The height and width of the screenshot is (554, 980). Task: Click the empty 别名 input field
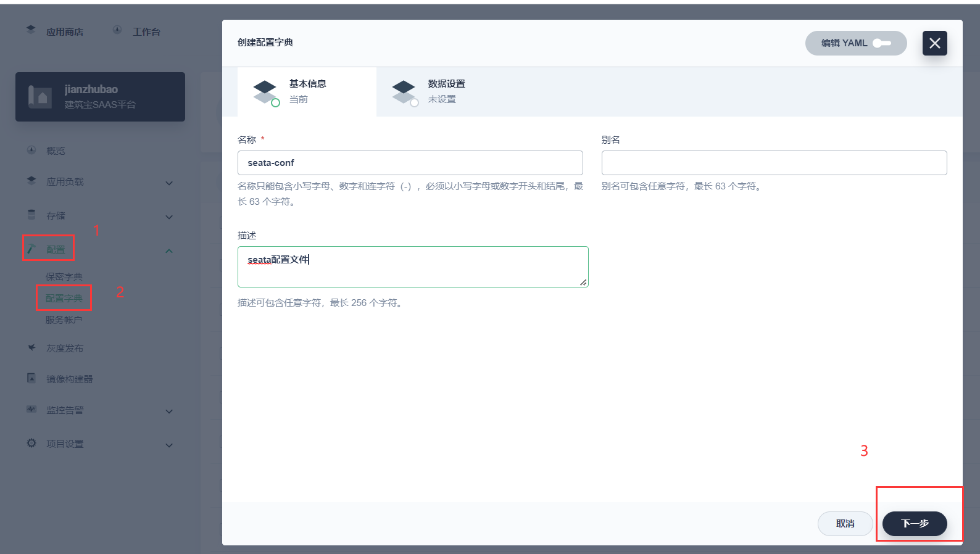pyautogui.click(x=774, y=163)
